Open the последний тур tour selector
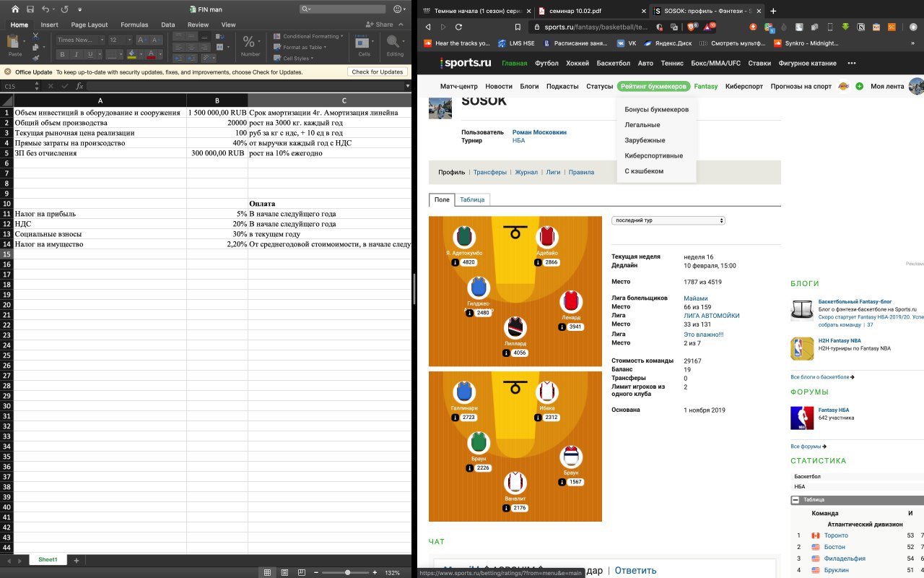924x578 pixels. (x=668, y=220)
